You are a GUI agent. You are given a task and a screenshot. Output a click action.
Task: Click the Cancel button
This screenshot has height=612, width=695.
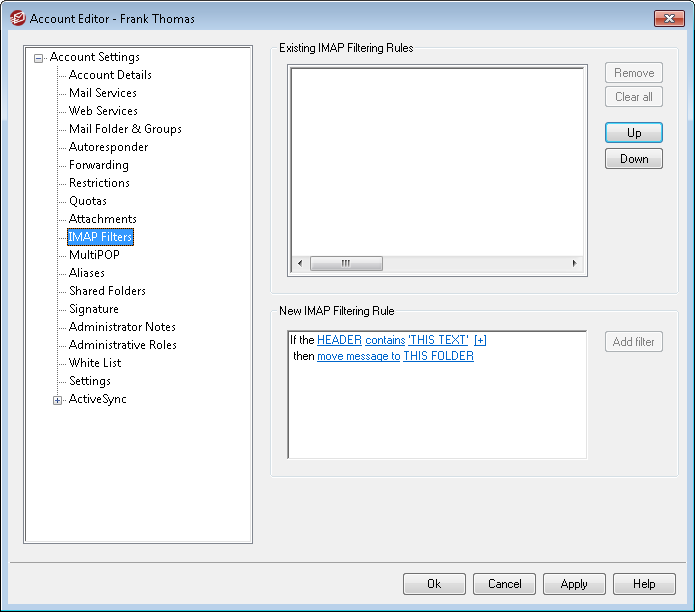504,584
